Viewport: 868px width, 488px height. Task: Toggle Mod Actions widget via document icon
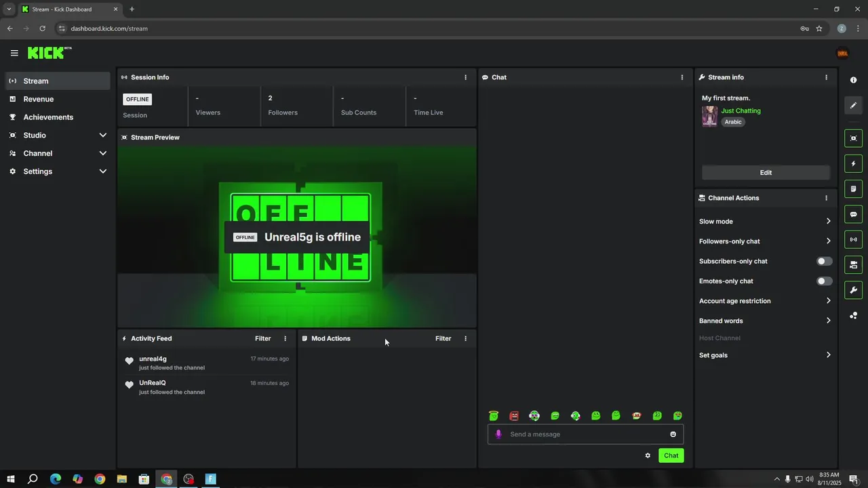click(853, 188)
